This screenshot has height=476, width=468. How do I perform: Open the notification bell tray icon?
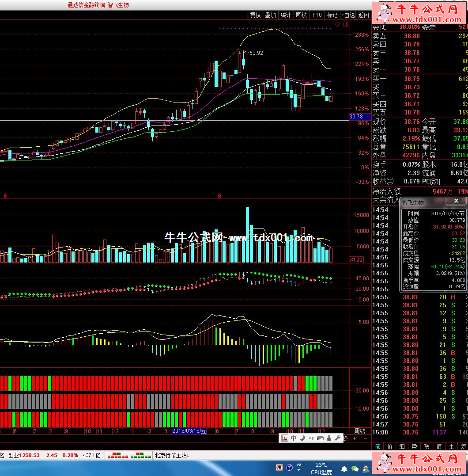344,468
